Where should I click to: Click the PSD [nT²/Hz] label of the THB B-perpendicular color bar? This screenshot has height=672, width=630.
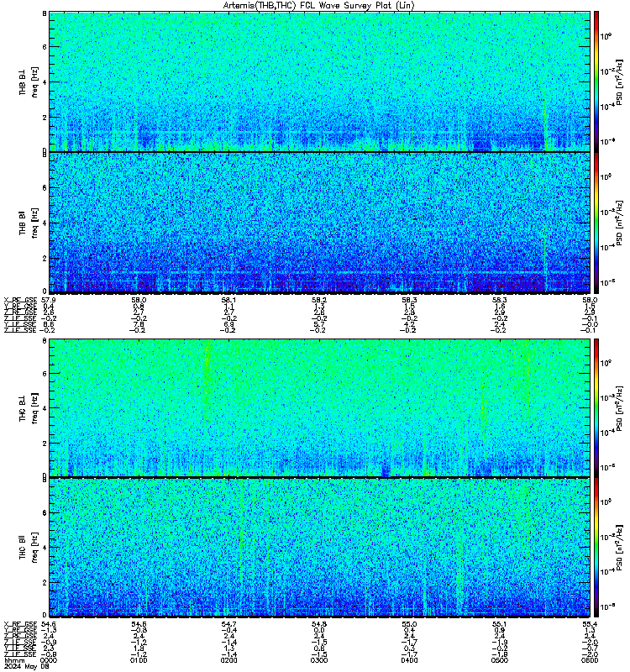coord(619,81)
